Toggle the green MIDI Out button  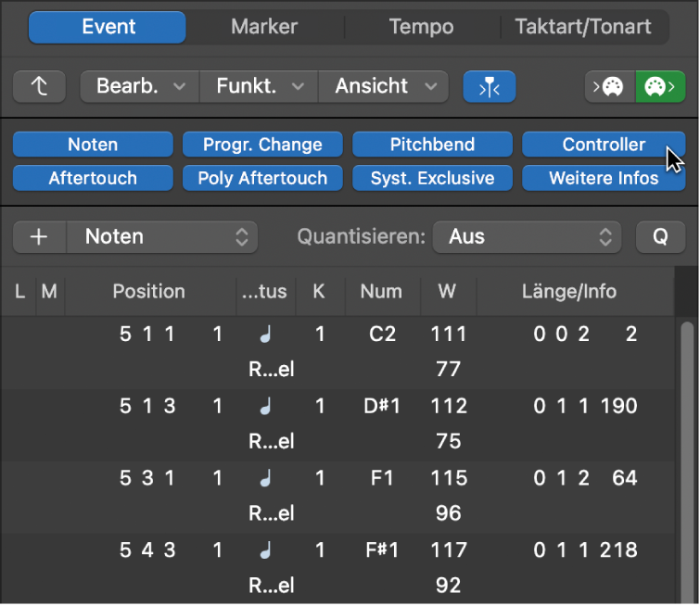[x=660, y=86]
